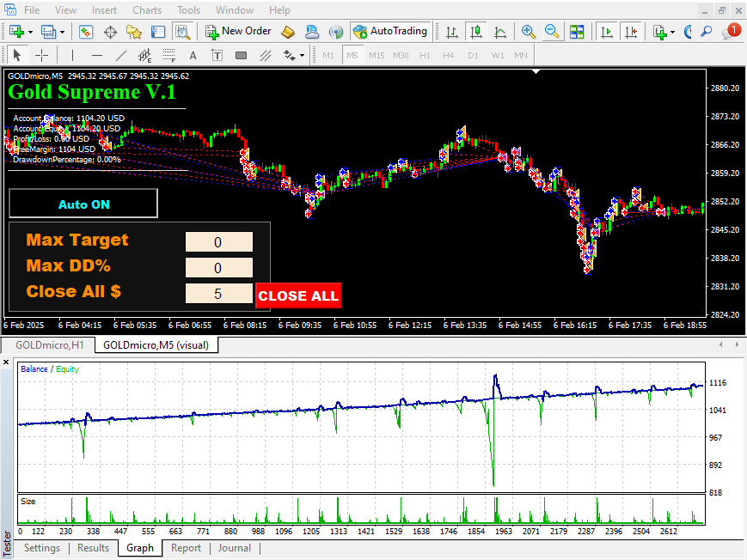Select the Fibonacci Retracement tool

pos(169,55)
